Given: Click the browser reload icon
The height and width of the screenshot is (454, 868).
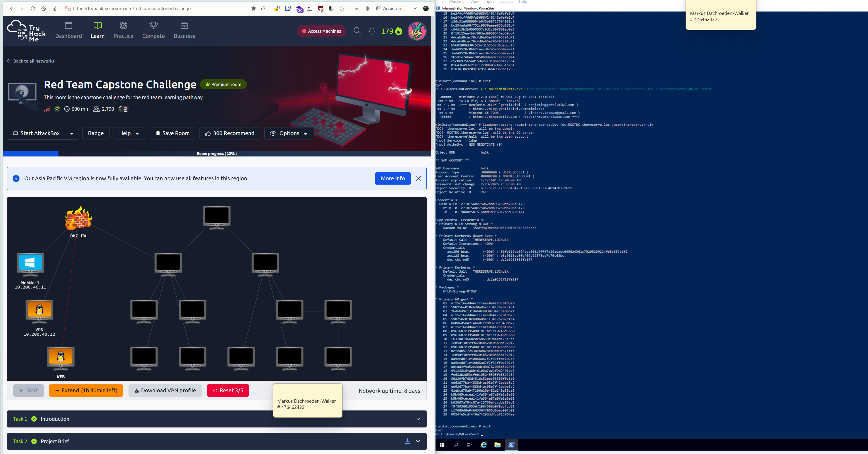Looking at the screenshot, I should (33, 8).
